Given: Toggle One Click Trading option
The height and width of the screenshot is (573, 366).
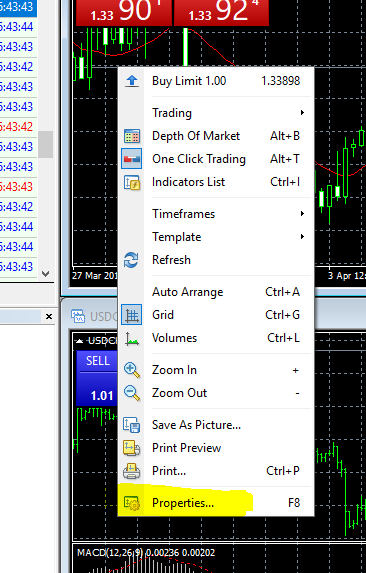Looking at the screenshot, I should 216,159.
